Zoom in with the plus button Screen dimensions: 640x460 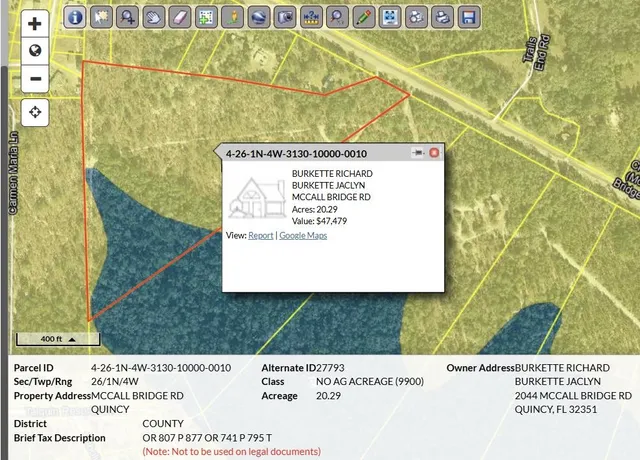(35, 23)
